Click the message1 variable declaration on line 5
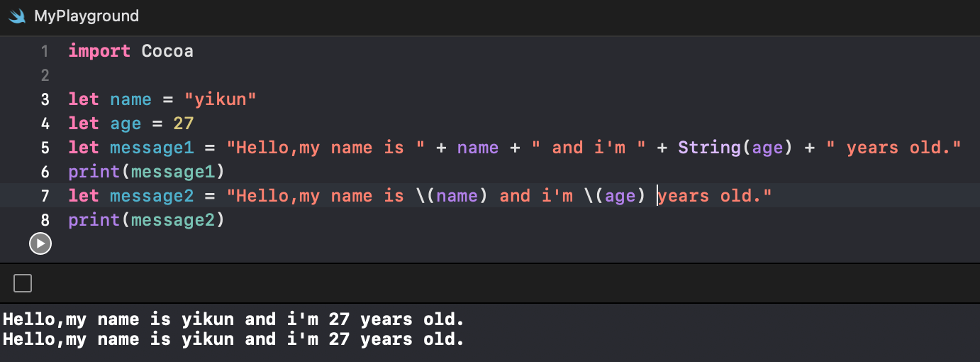The height and width of the screenshot is (362, 980). 152,148
